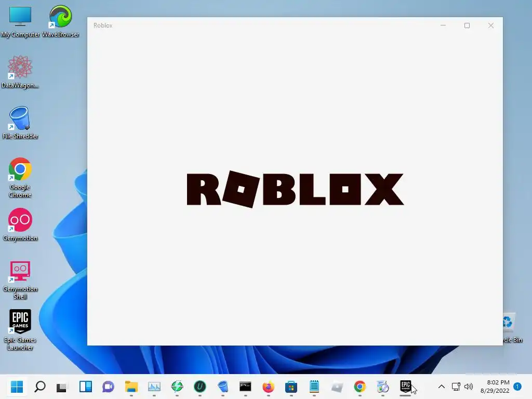Open the Command Prompt taskbar icon
This screenshot has width=532, height=399.
tap(245, 387)
